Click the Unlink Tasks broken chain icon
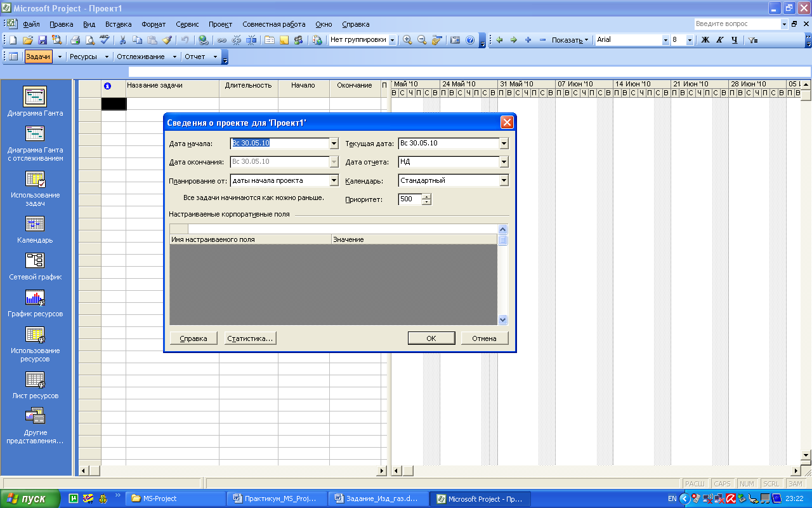 [236, 40]
